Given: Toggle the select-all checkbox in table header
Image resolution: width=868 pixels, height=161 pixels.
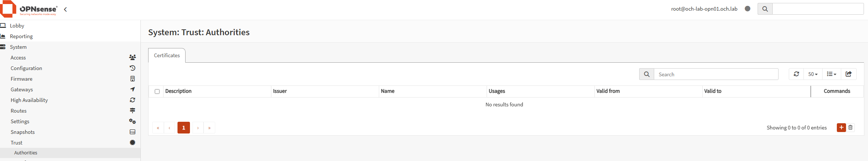Looking at the screenshot, I should pyautogui.click(x=157, y=91).
